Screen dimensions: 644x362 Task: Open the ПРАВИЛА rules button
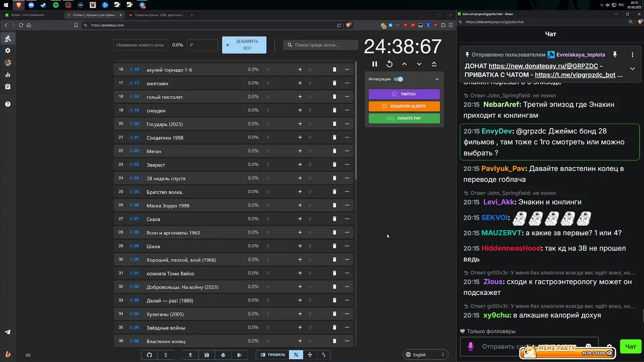click(x=272, y=355)
